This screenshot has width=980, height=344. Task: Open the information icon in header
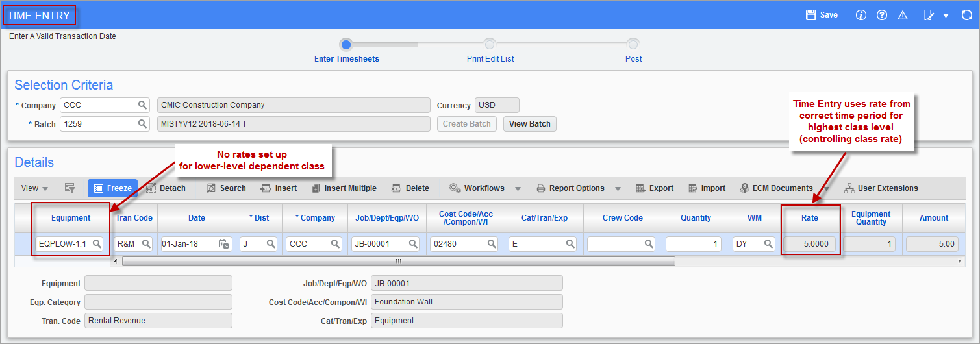(x=861, y=15)
